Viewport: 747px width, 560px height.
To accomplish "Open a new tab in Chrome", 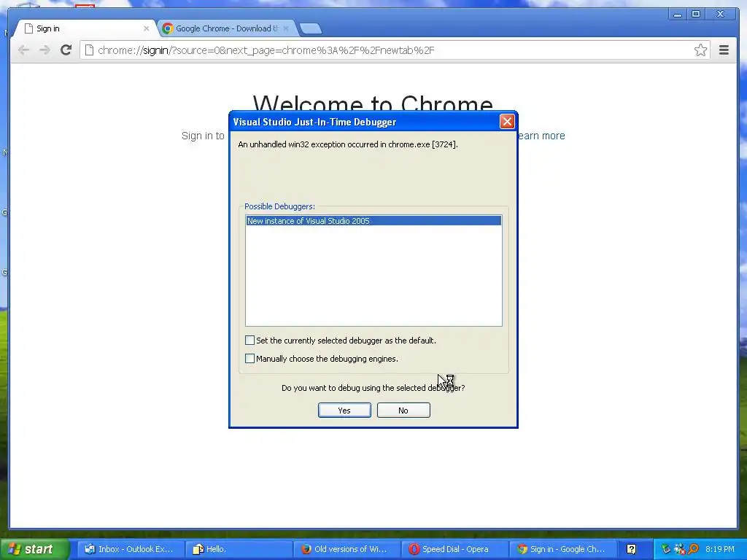I will [311, 29].
